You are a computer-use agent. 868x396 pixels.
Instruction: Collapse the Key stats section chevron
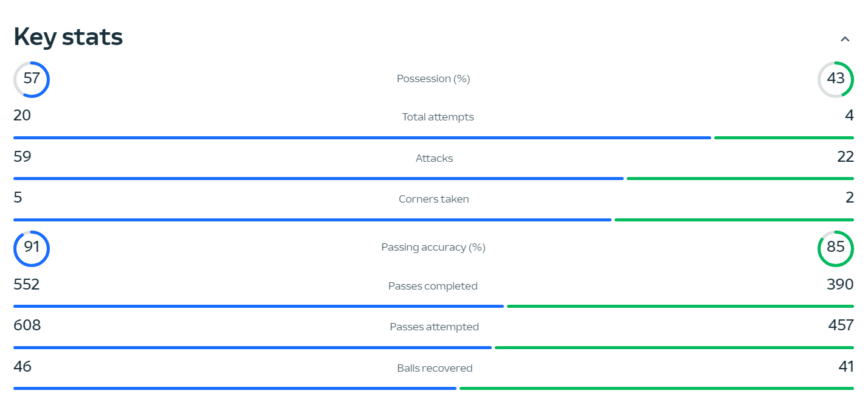point(844,40)
